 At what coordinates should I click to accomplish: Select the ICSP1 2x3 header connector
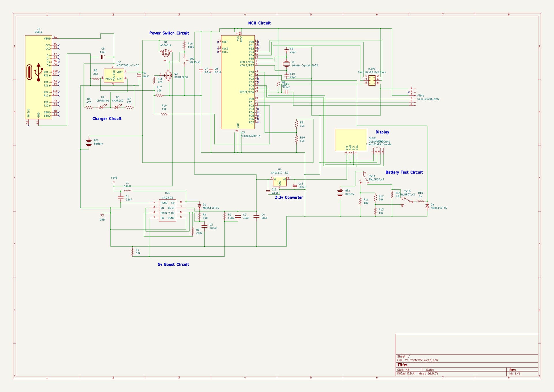(x=372, y=80)
